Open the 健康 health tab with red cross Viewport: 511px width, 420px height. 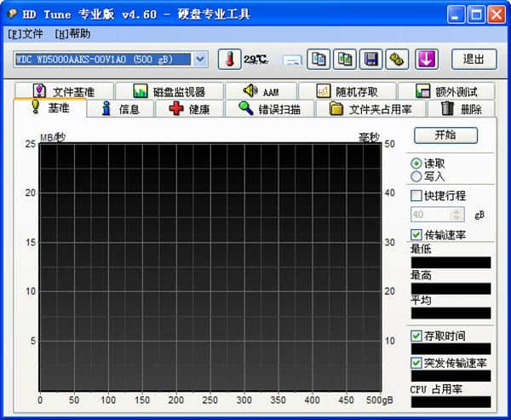pyautogui.click(x=189, y=109)
